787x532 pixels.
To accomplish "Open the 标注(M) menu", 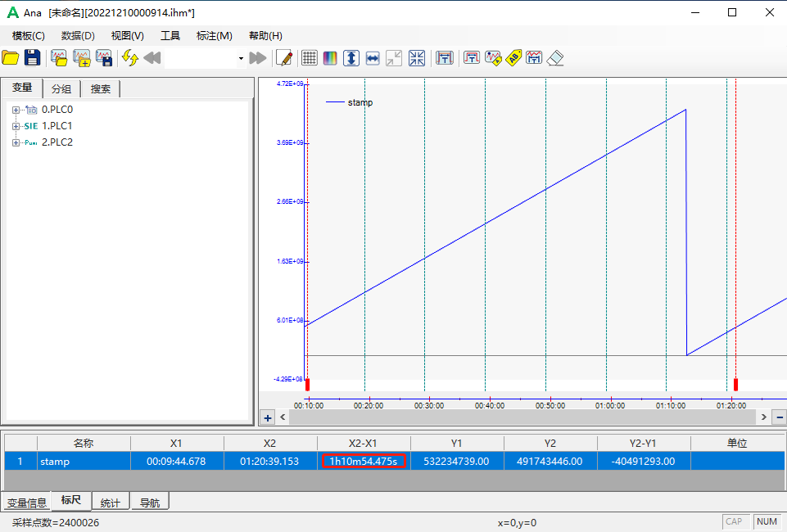I will tap(215, 35).
